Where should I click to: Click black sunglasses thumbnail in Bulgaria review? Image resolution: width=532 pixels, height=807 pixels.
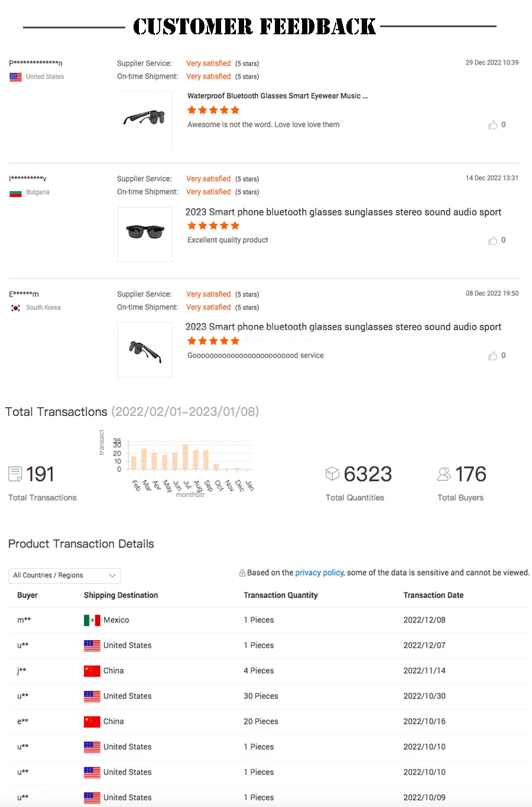point(145,233)
